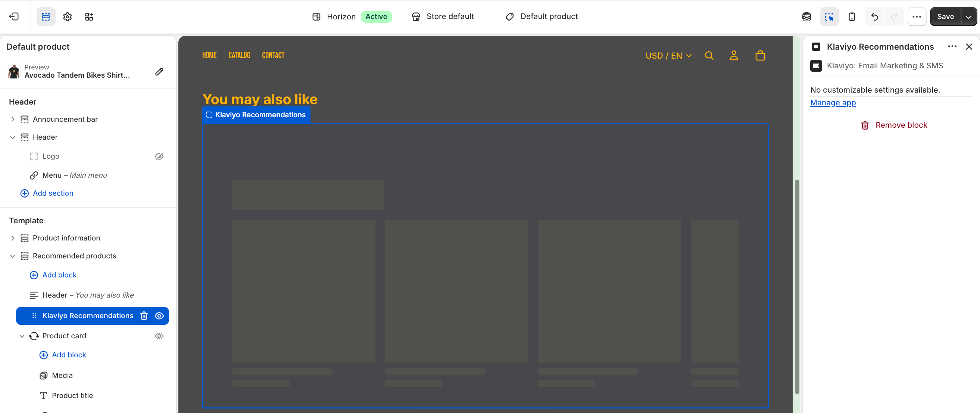Select the Header – You may also like block

pos(88,295)
